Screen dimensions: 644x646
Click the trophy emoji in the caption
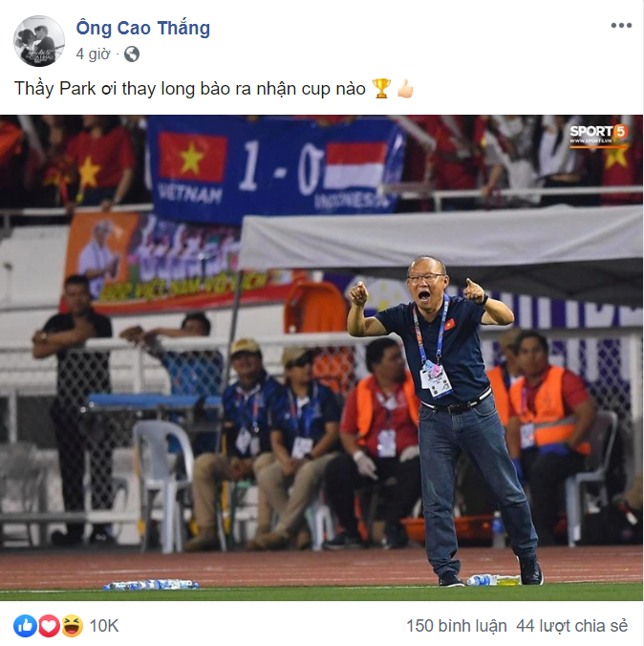tap(381, 89)
